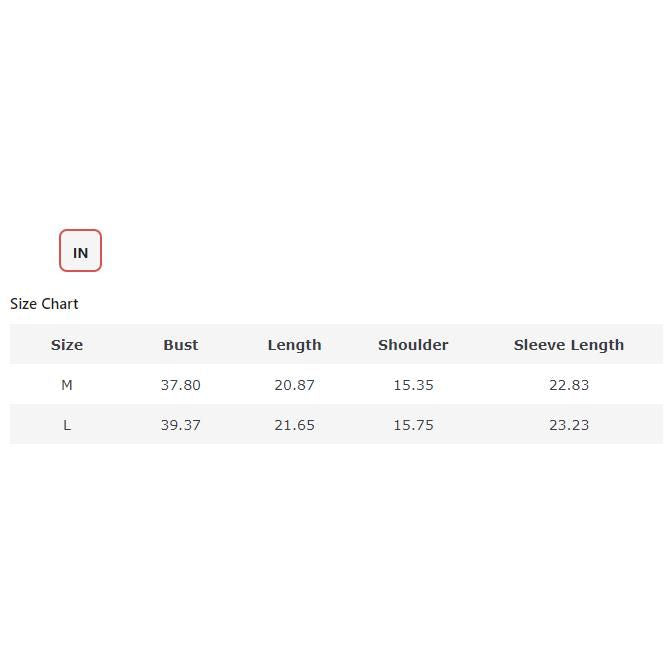Select the Size column header
Viewport: 670px width, 670px height.
click(x=67, y=345)
